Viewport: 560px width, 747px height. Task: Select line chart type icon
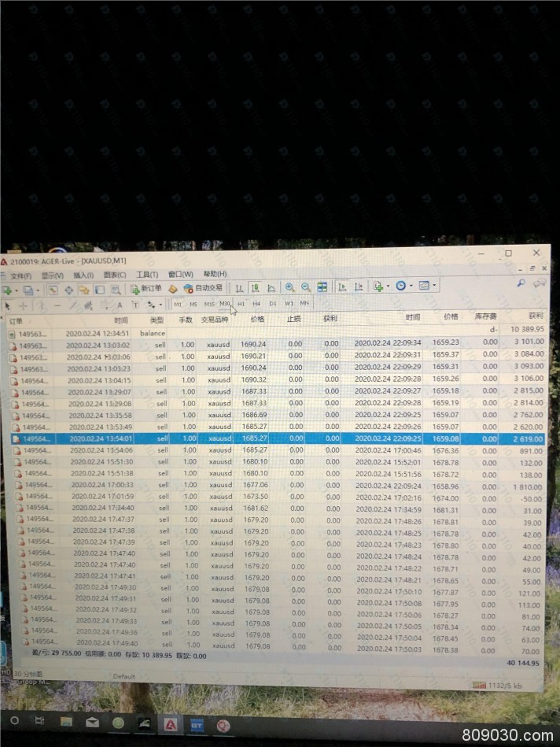pyautogui.click(x=271, y=287)
